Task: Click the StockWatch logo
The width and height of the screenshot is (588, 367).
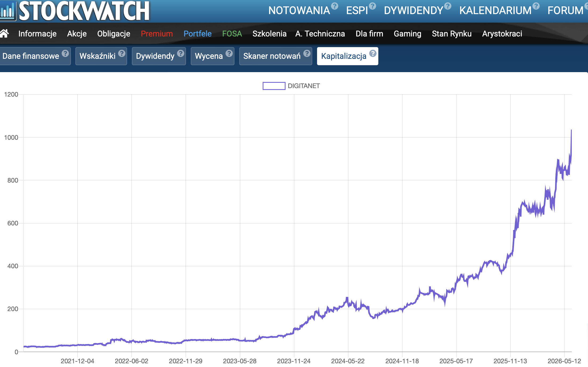Action: pyautogui.click(x=75, y=11)
